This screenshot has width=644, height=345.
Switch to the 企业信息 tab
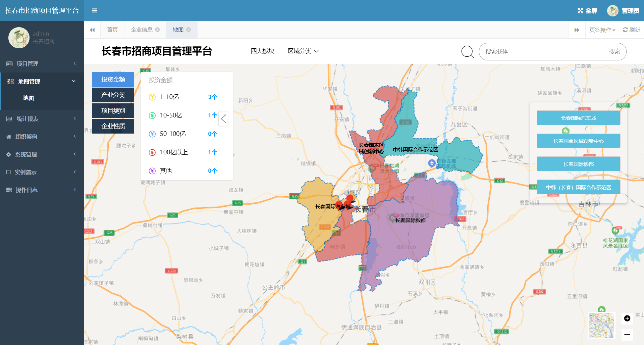(142, 30)
